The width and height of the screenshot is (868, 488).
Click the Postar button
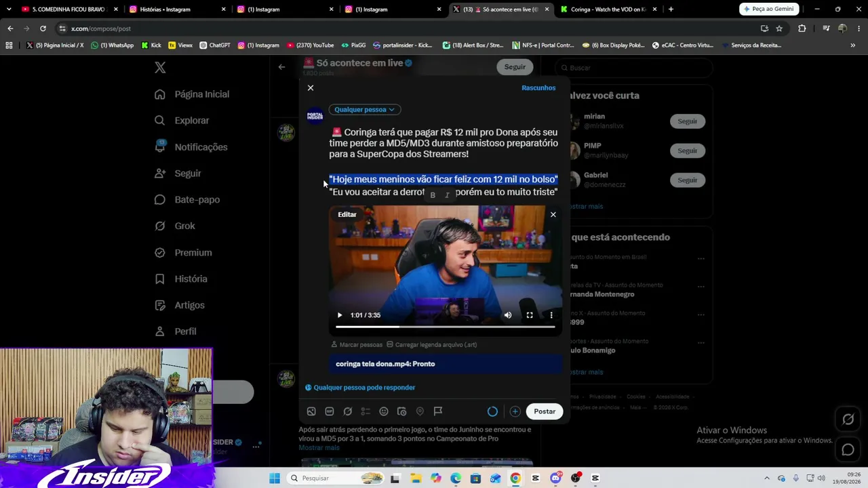pos(545,411)
